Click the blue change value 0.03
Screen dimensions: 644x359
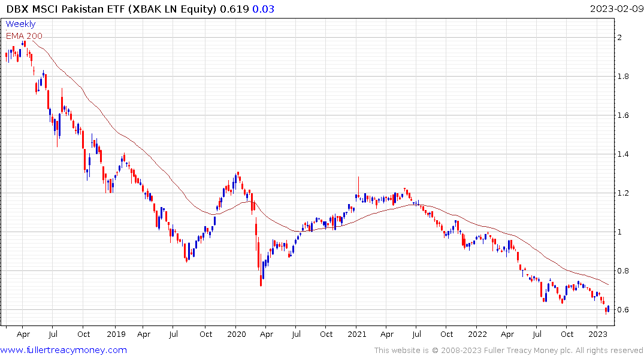tap(263, 9)
